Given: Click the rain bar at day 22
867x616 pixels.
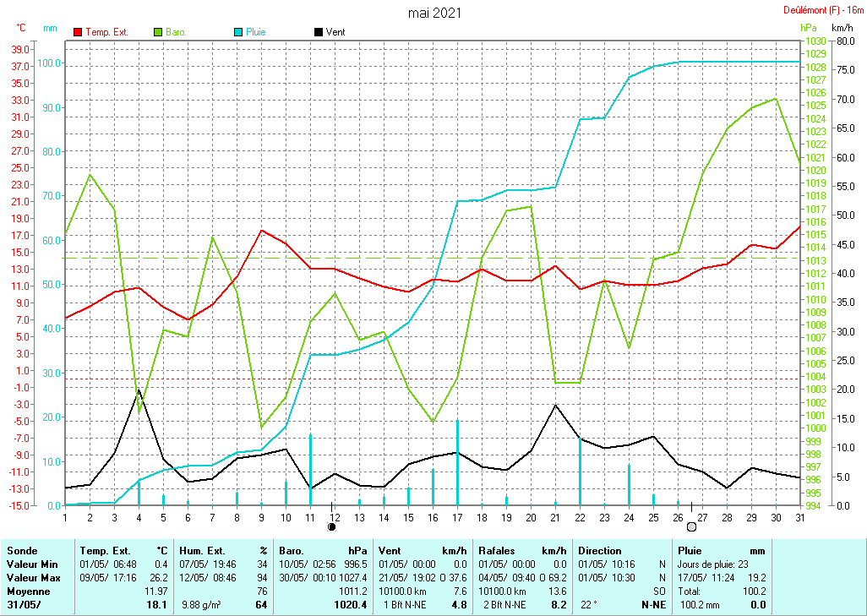Looking at the screenshot, I should (580, 472).
